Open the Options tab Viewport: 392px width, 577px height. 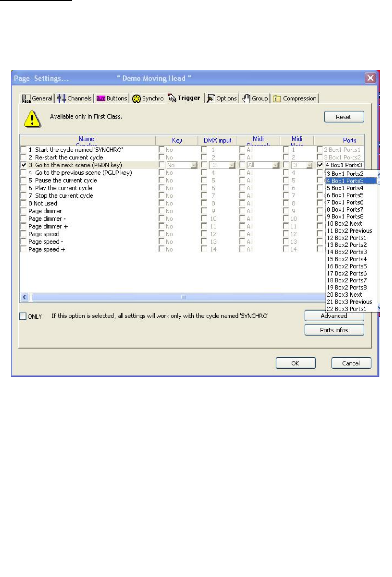(x=221, y=98)
